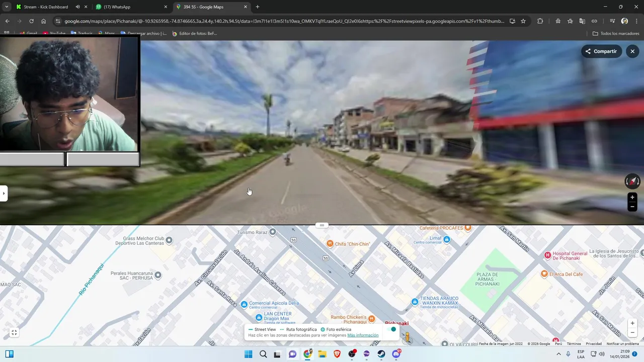This screenshot has width=644, height=362.
Task: Select the Rambo Chicken's Pichanaqui pin
Action: click(x=371, y=319)
